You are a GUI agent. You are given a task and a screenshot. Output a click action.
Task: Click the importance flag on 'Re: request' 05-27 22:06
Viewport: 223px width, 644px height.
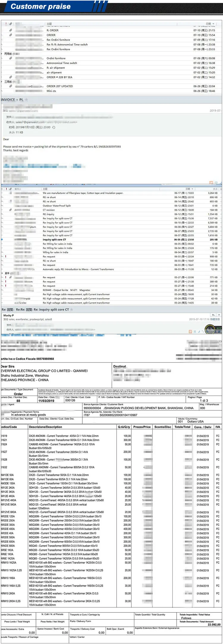[6, 277]
